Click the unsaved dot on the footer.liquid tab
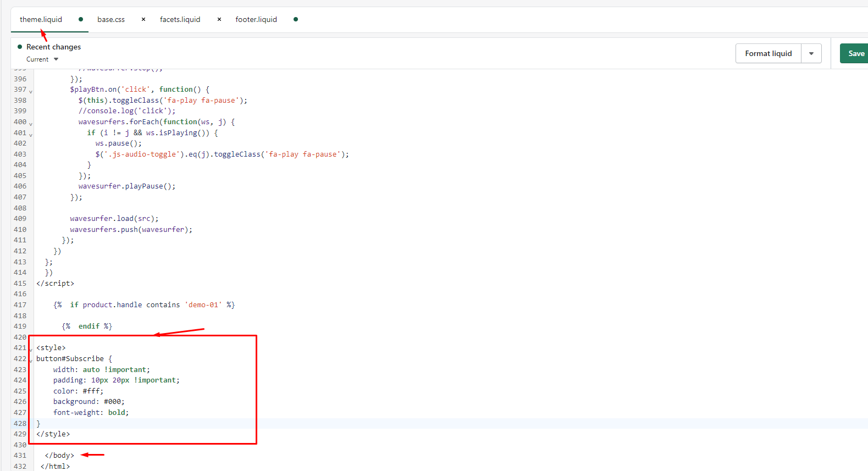868x471 pixels. tap(296, 19)
